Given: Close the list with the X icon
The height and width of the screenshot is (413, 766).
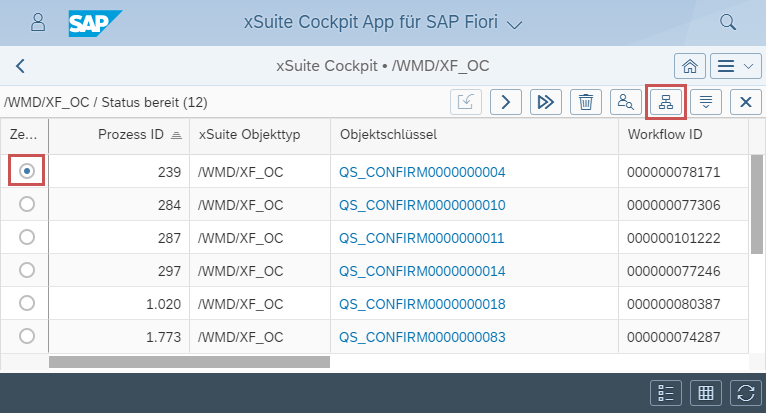Looking at the screenshot, I should [746, 102].
